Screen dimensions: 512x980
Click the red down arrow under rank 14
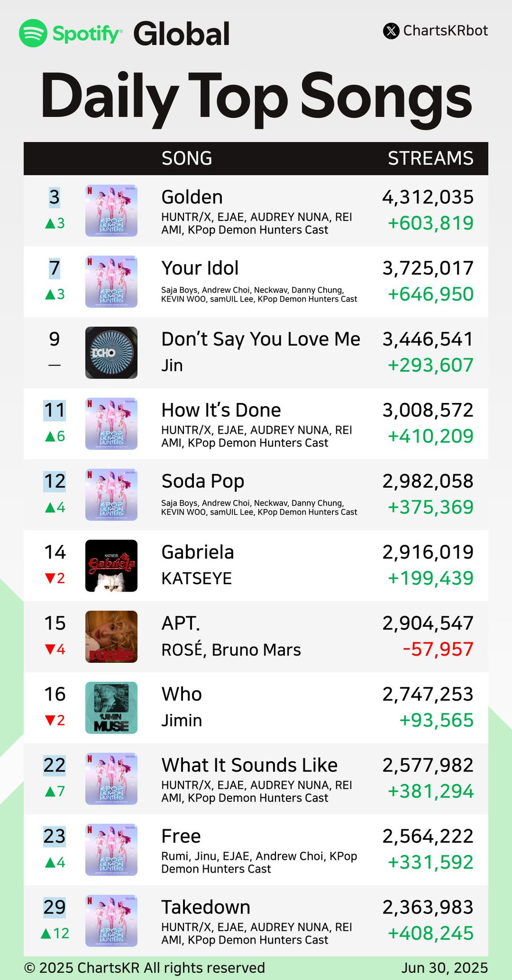(50, 579)
